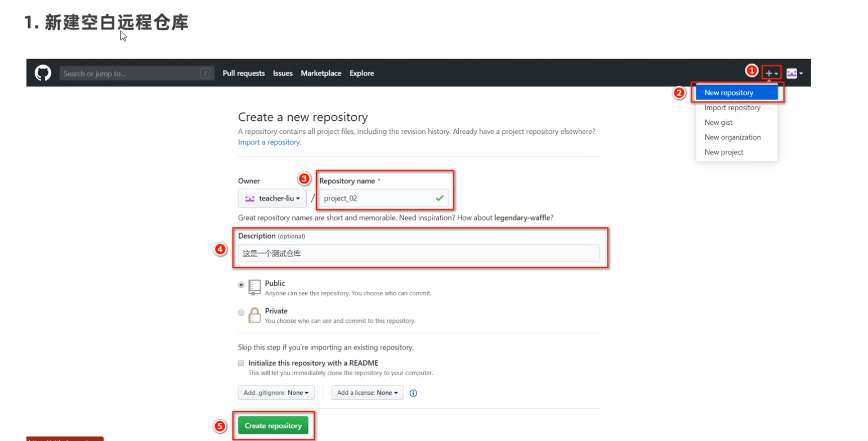The height and width of the screenshot is (441, 868).
Task: Open the Owner teacher-liu dropdown
Action: tap(272, 199)
